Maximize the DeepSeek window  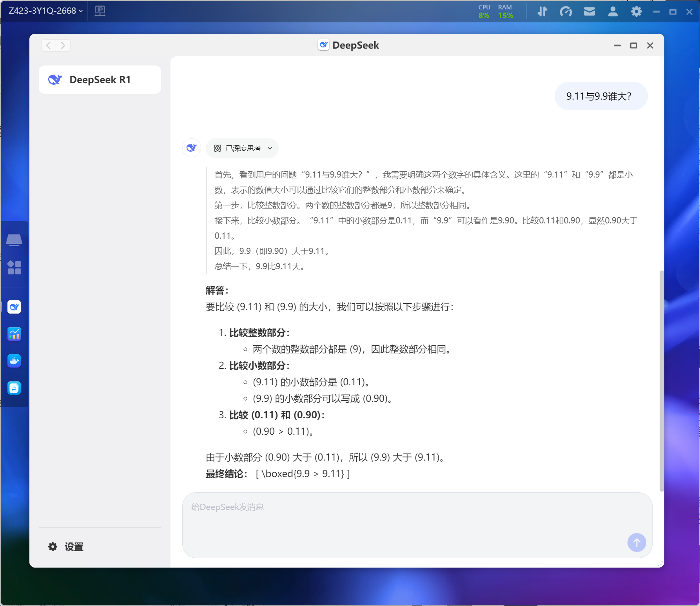point(634,45)
